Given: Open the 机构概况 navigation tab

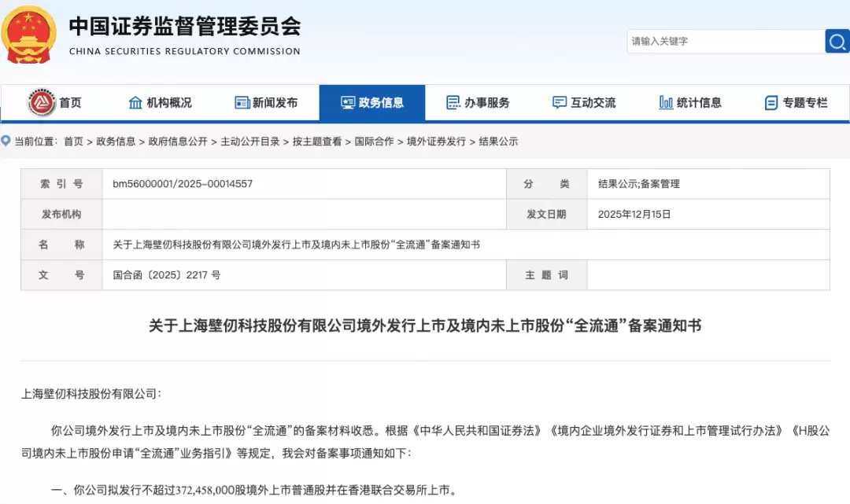Looking at the screenshot, I should [160, 102].
